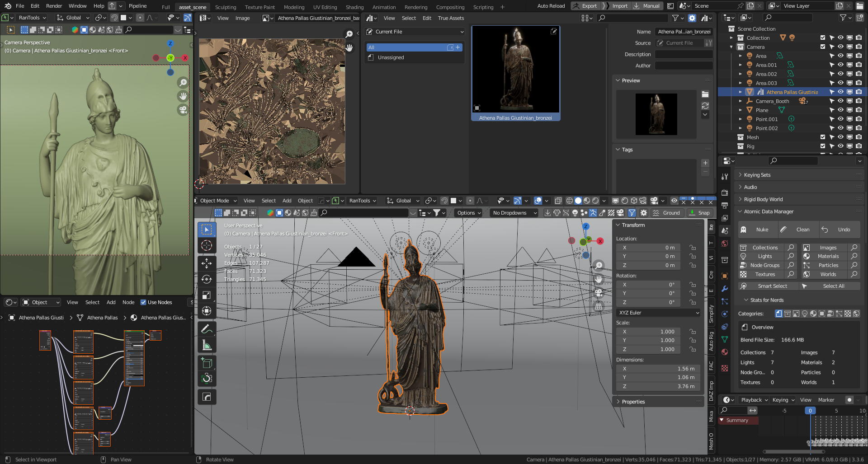Screen dimensions: 868x464
Task: Select the Cursor tool in the viewport toolbar
Action: [x=207, y=245]
